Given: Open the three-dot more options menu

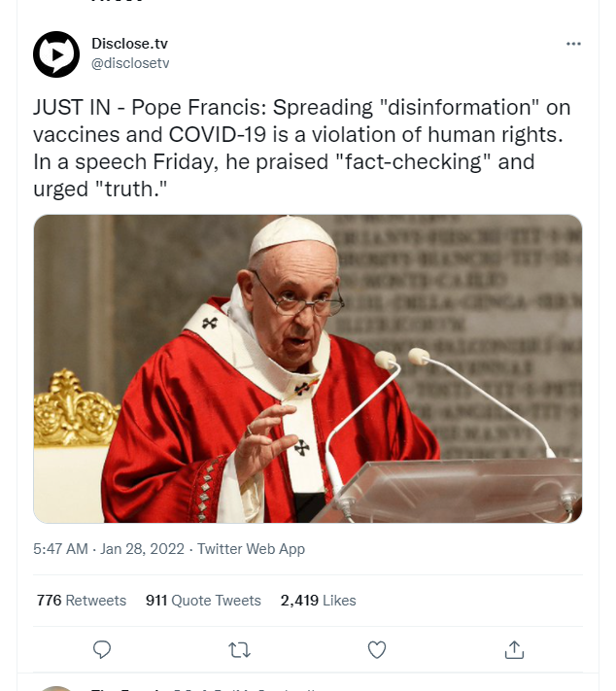Looking at the screenshot, I should click(573, 44).
